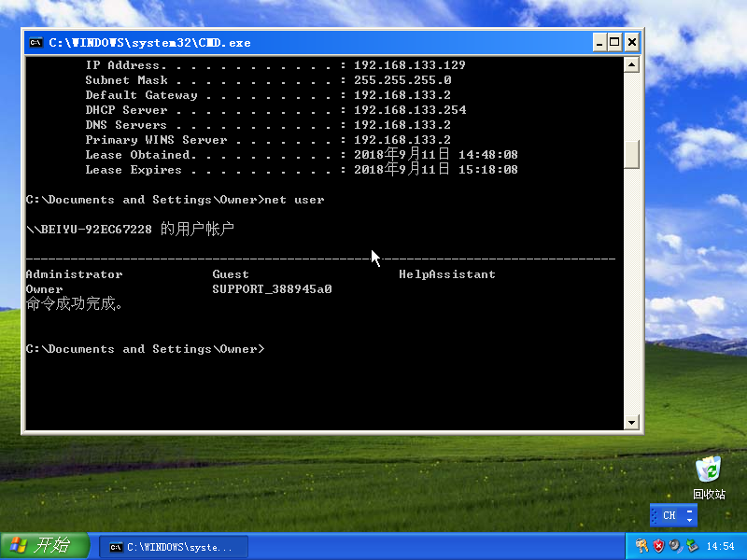Click the Default Gateway label
The height and width of the screenshot is (560, 747).
[x=142, y=95]
